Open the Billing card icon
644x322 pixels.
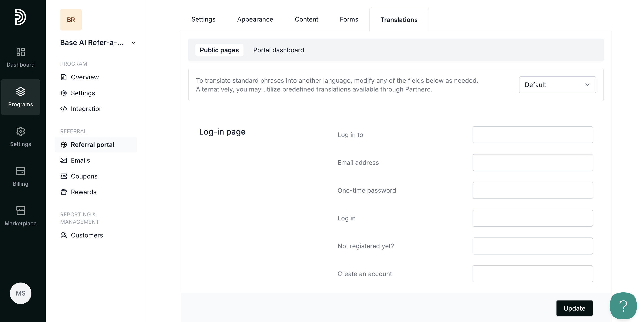coord(20,171)
